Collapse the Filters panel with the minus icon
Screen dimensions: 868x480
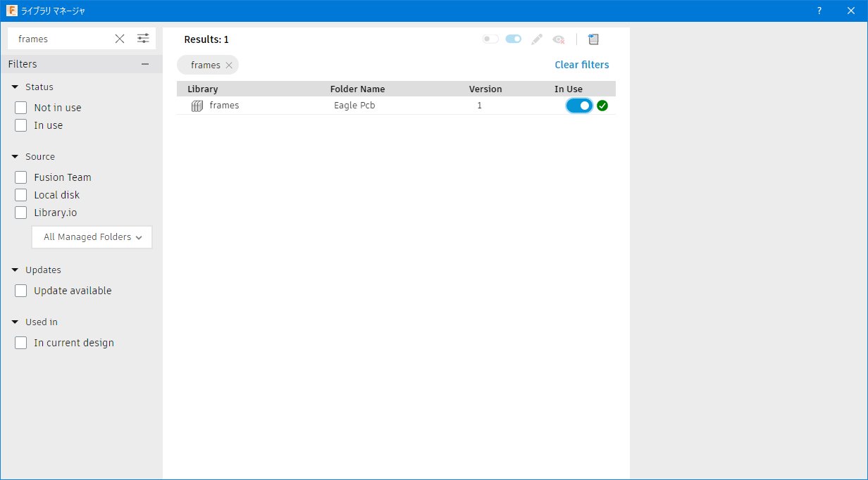(x=145, y=64)
